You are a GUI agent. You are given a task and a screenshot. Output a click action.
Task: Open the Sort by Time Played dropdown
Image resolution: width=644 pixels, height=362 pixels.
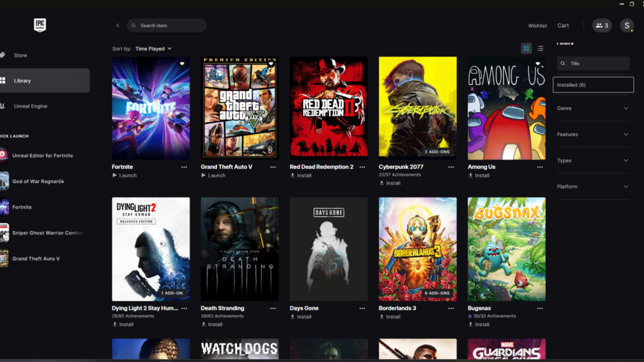[153, 49]
